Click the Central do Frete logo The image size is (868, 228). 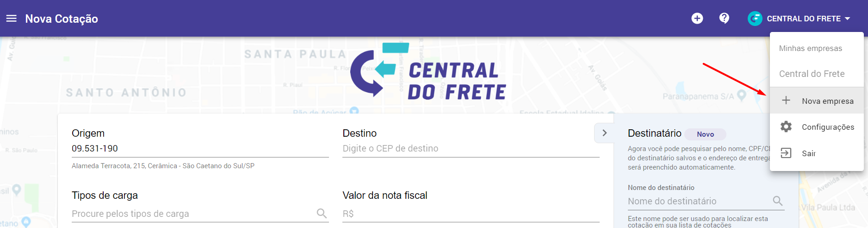pos(428,71)
